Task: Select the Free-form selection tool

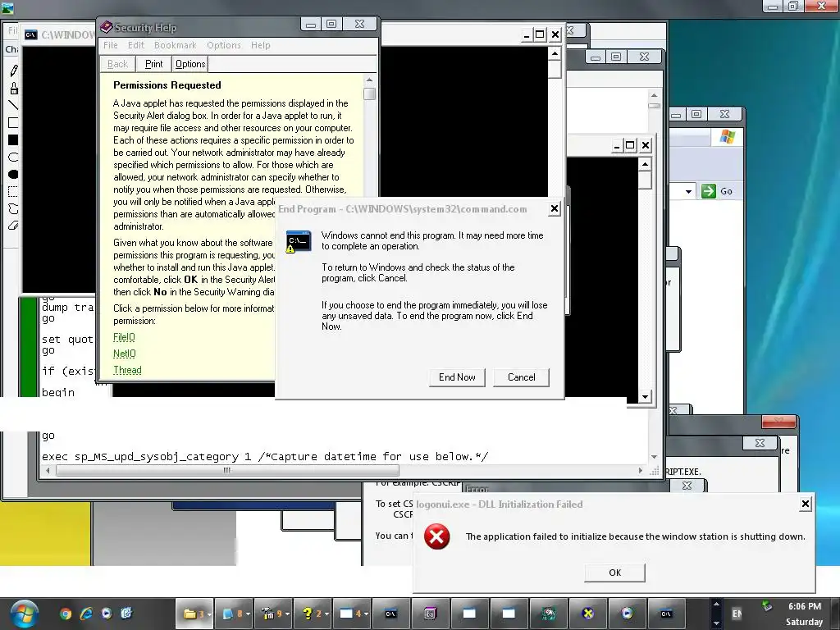Action: click(13, 208)
